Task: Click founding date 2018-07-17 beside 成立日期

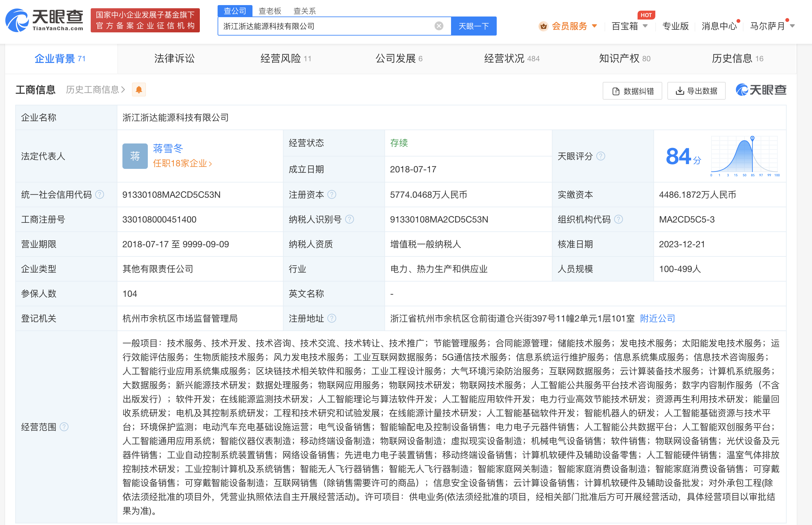Action: 413,169
